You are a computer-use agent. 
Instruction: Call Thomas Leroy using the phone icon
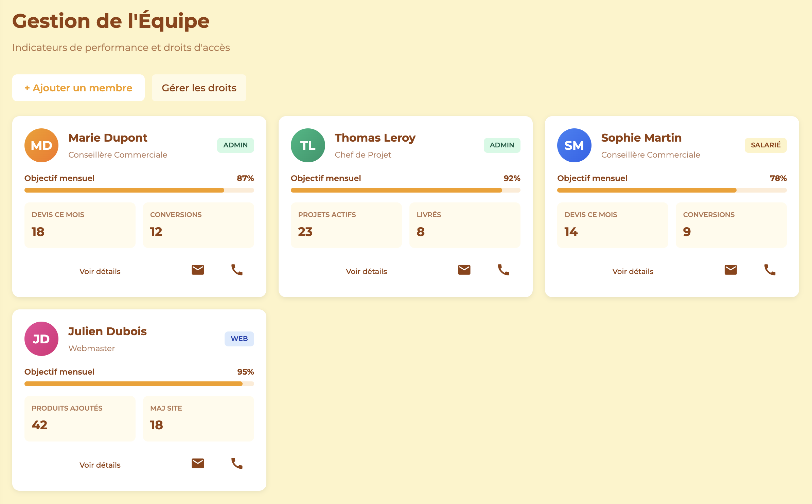[x=503, y=270]
